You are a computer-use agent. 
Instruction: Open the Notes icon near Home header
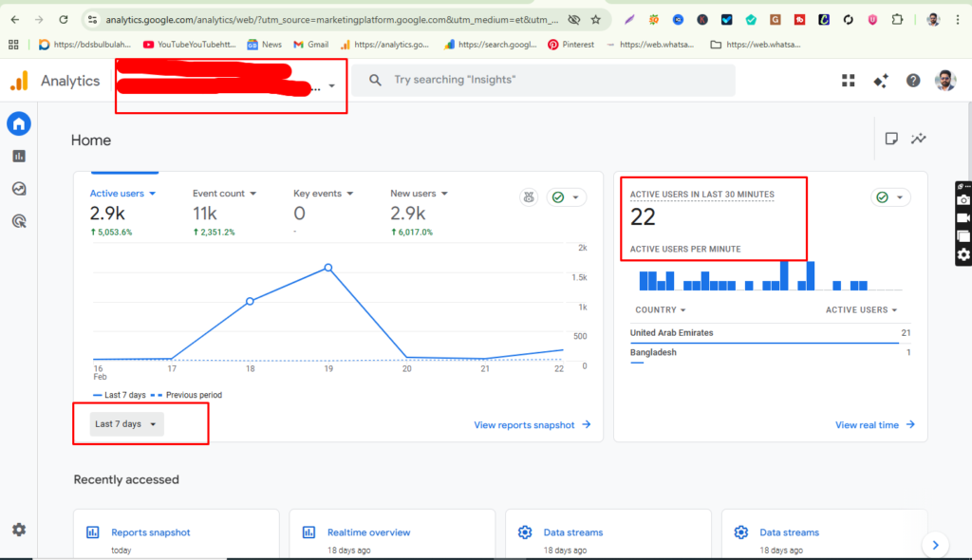click(891, 139)
